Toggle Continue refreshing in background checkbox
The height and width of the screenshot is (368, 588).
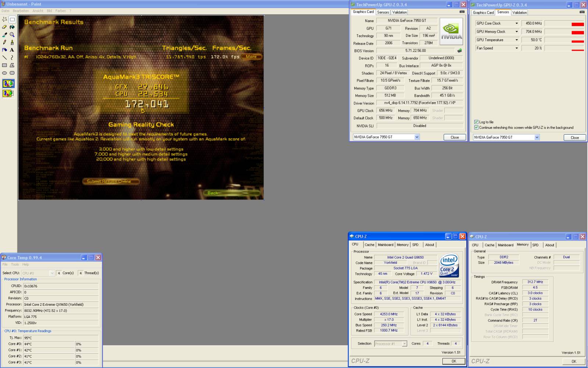click(x=476, y=128)
